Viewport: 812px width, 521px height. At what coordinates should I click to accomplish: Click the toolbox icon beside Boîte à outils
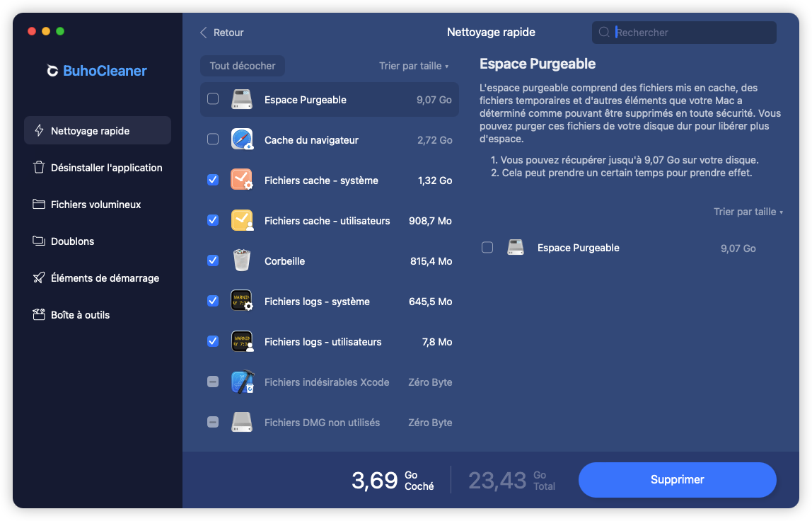39,315
